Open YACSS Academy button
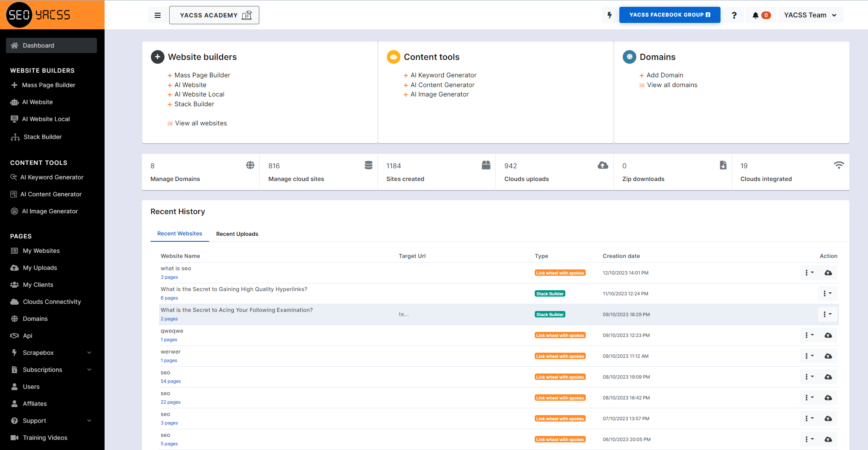Screen dimensions: 868x450 214,15
